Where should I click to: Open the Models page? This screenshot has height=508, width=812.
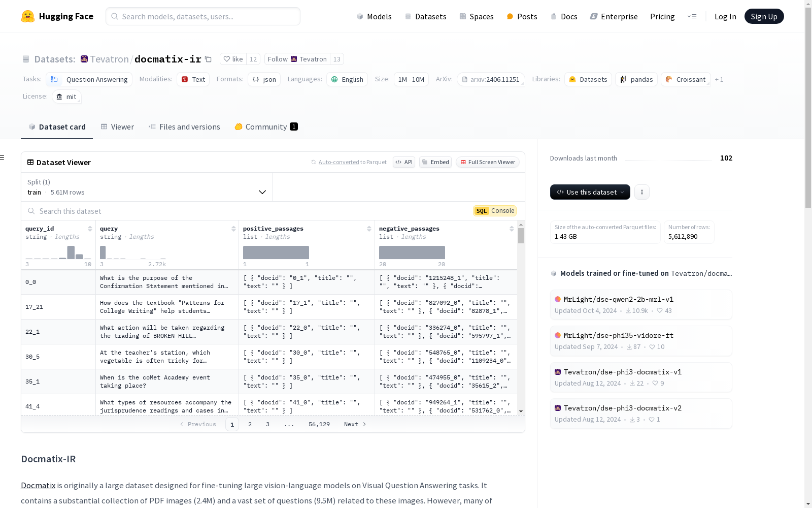(x=374, y=16)
